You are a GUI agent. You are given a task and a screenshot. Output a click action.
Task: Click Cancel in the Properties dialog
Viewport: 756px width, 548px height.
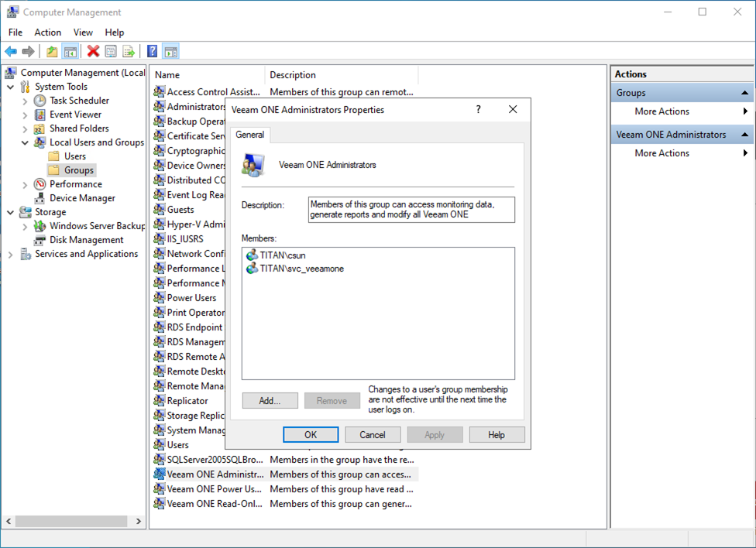373,435
